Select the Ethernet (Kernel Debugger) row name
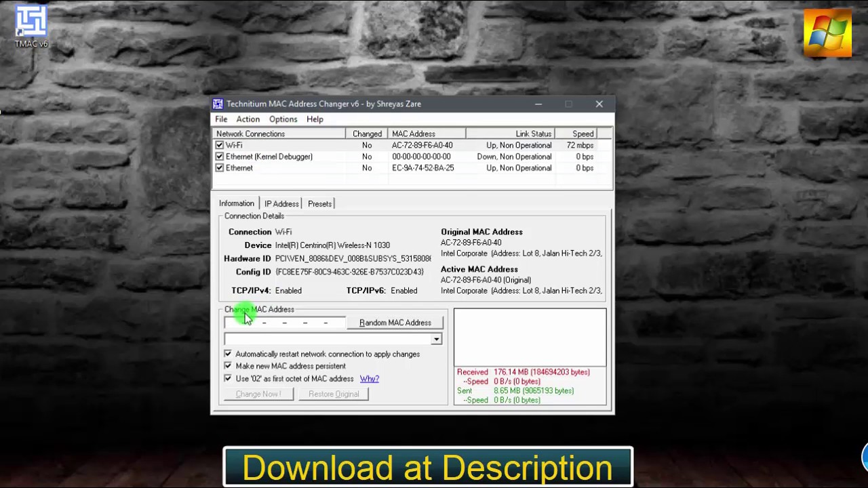Image resolution: width=868 pixels, height=488 pixels. tap(269, 157)
